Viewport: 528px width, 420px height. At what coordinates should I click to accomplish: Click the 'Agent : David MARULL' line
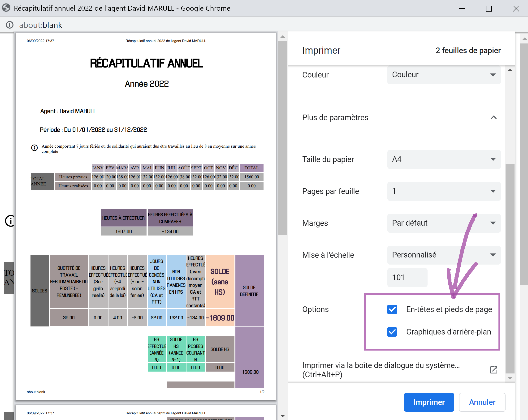[68, 111]
